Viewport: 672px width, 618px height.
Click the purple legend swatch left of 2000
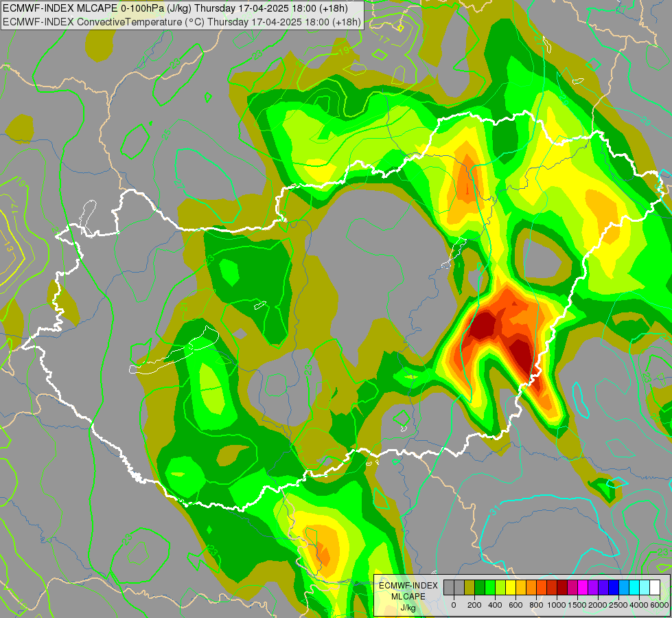(594, 587)
